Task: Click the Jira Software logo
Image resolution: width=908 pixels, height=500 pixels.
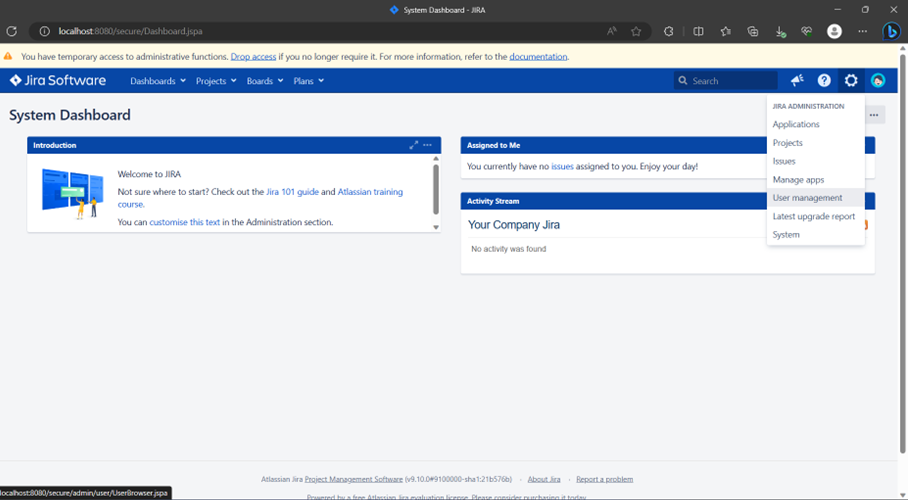Action: point(58,81)
